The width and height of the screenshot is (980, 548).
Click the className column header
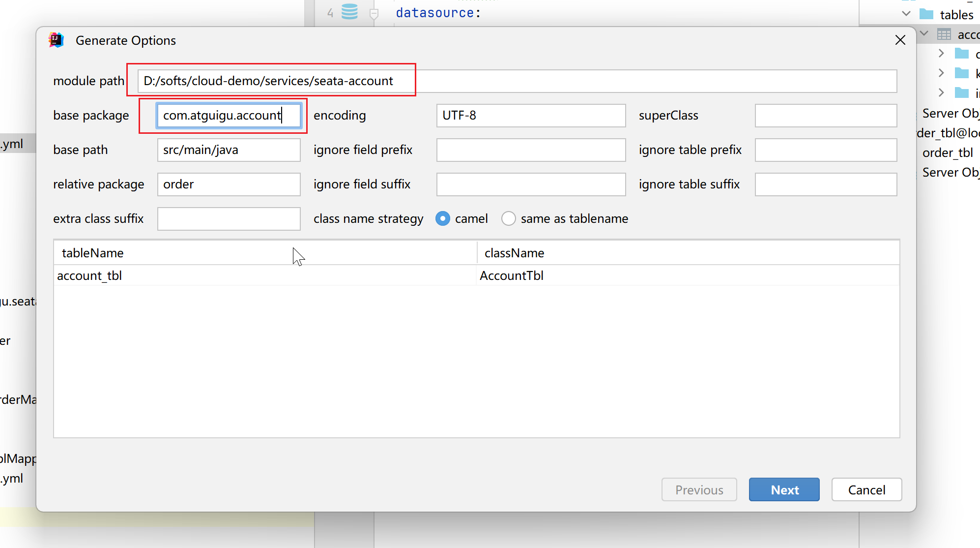pyautogui.click(x=688, y=253)
